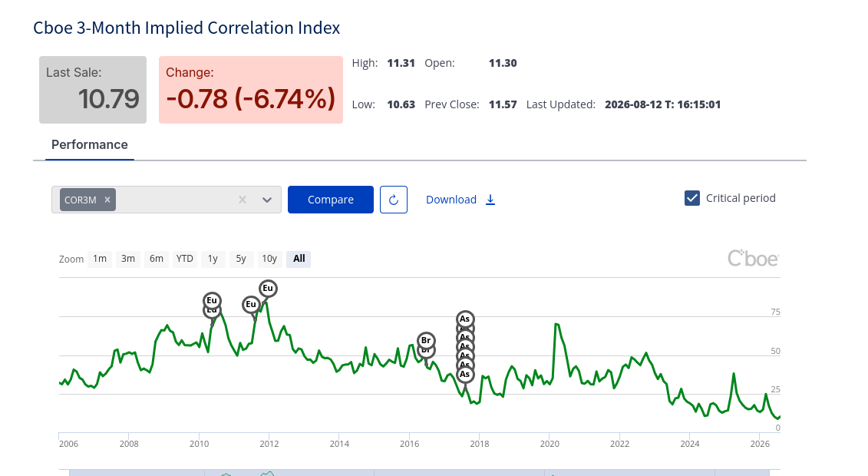Remove the COR3M tag with its x
Viewport: 868px width, 476px height.
point(107,200)
